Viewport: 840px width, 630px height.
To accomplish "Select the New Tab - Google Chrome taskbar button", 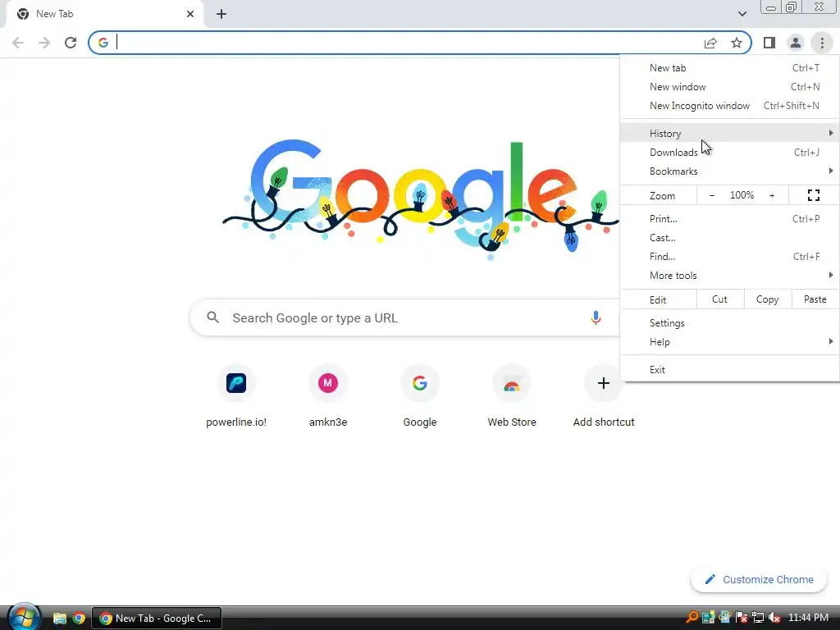I will coord(157,619).
